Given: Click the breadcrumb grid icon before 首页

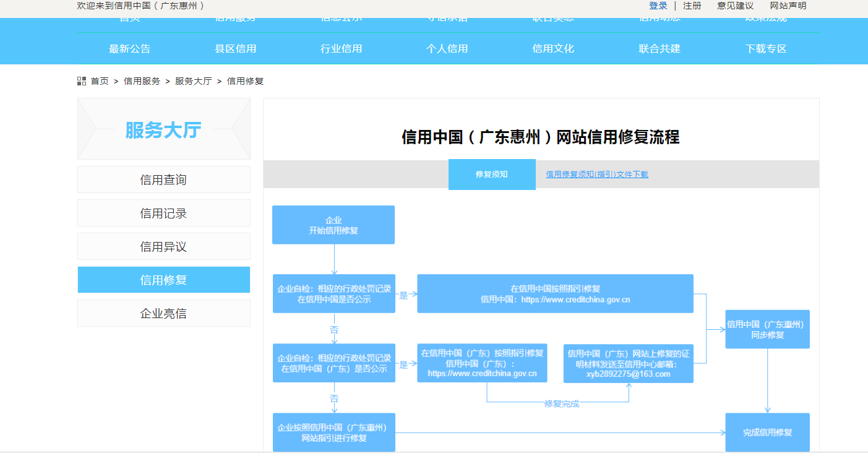Looking at the screenshot, I should pos(82,81).
